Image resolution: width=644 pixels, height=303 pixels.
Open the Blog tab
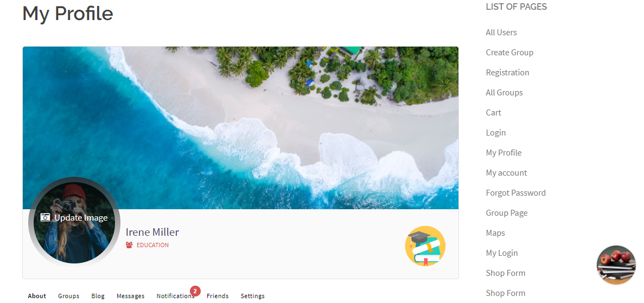coord(98,296)
